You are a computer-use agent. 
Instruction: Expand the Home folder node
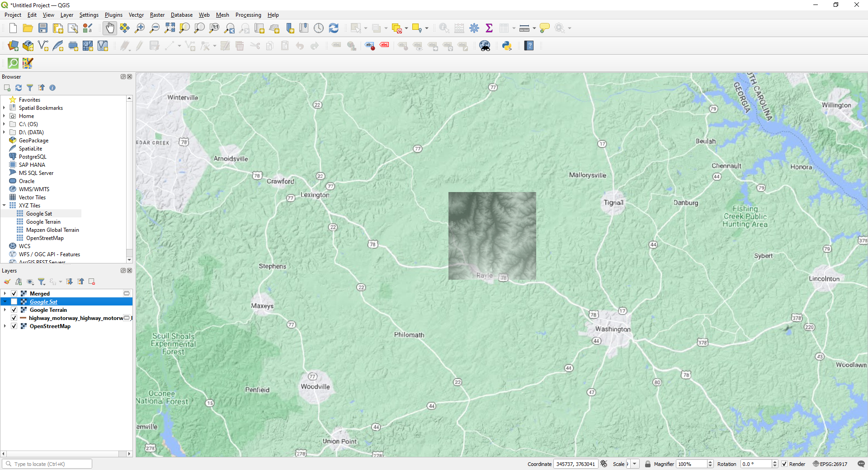tap(4, 116)
